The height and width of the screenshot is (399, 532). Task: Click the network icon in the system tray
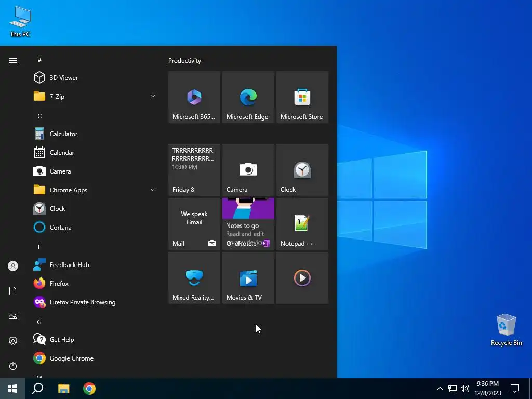pyautogui.click(x=453, y=389)
